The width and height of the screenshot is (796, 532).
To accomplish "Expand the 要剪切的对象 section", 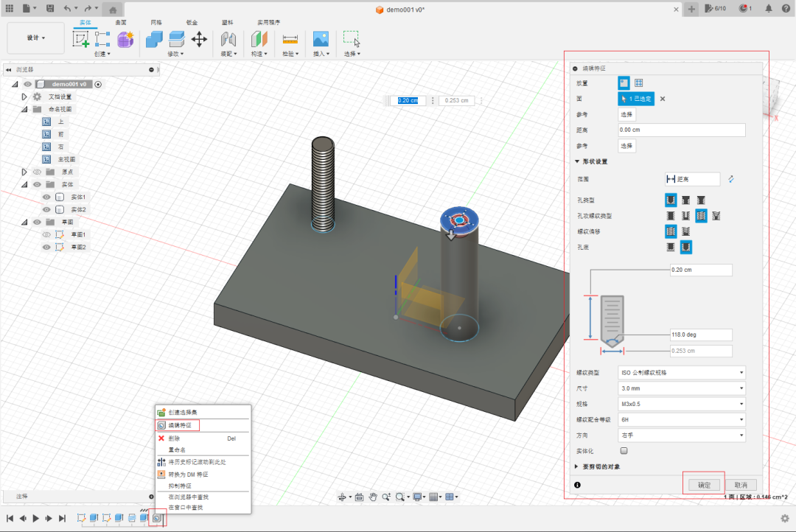I will pos(576,466).
